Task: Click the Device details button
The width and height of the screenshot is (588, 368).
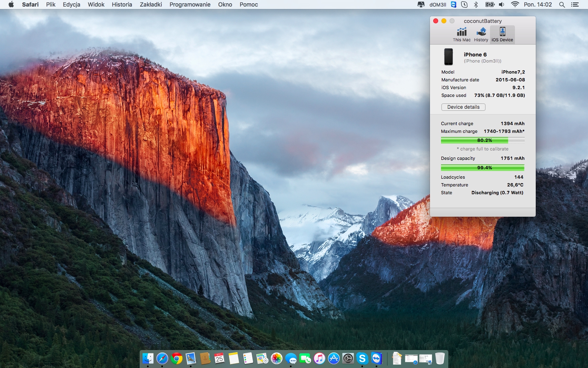Action: tap(463, 107)
